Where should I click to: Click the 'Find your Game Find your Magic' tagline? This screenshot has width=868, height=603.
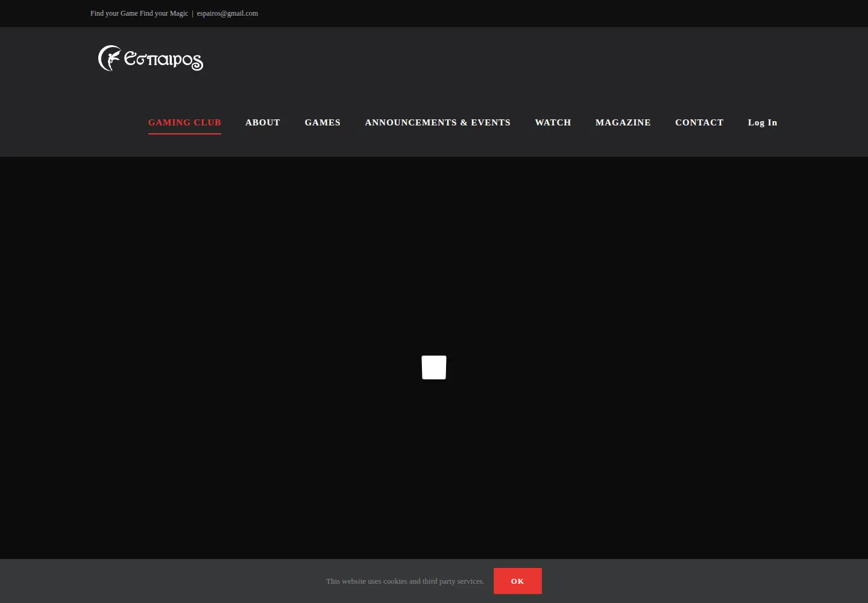pyautogui.click(x=139, y=13)
